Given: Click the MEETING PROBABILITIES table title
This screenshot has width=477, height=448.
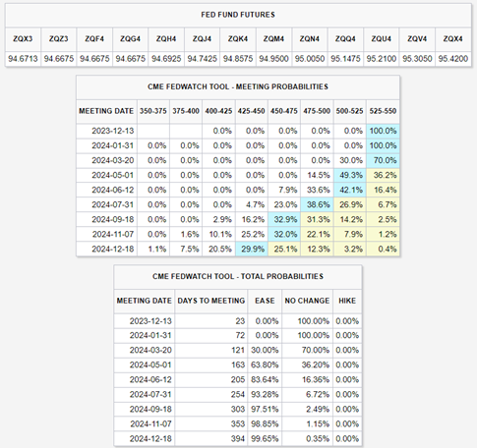Looking at the screenshot, I should (238, 86).
